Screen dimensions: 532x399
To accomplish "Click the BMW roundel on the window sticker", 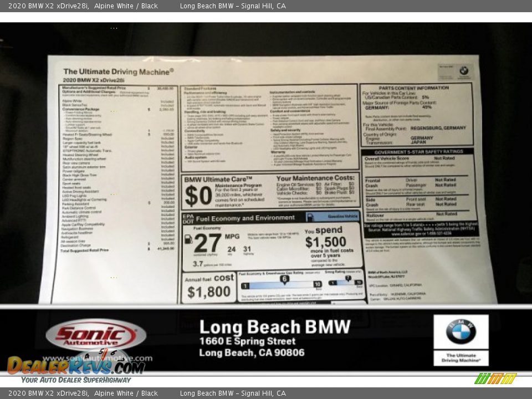I will [464, 70].
